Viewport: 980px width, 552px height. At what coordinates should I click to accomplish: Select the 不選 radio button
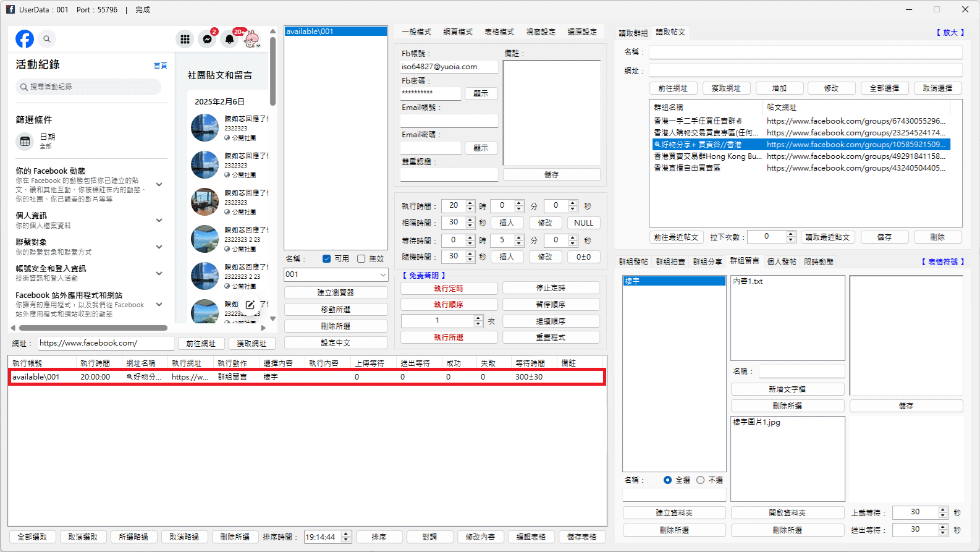pyautogui.click(x=700, y=480)
